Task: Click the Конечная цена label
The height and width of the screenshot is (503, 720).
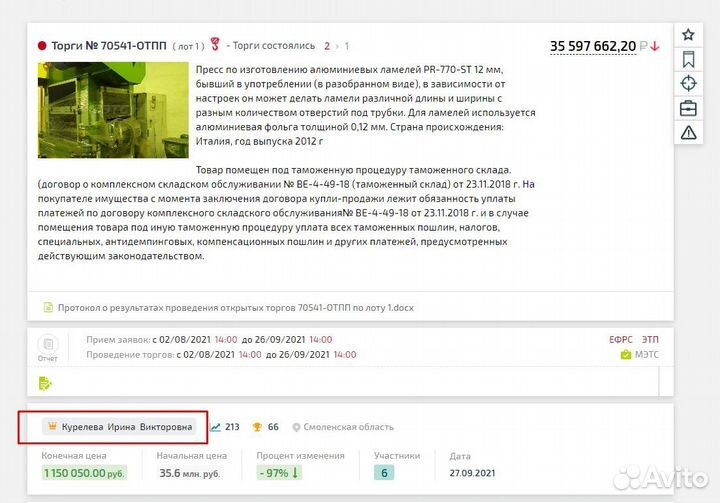Action: (74, 456)
